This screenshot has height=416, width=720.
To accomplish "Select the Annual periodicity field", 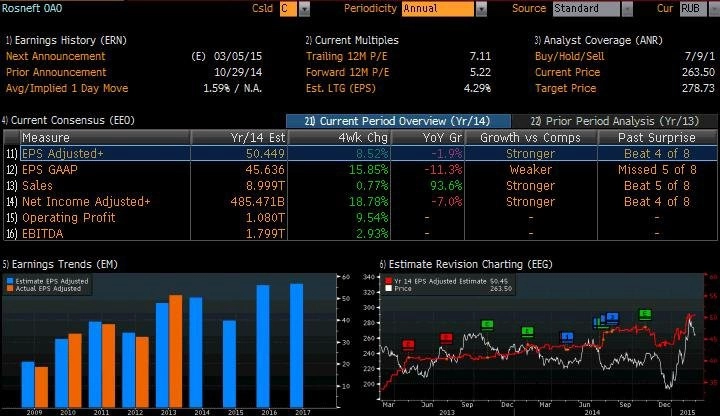I will pos(438,9).
